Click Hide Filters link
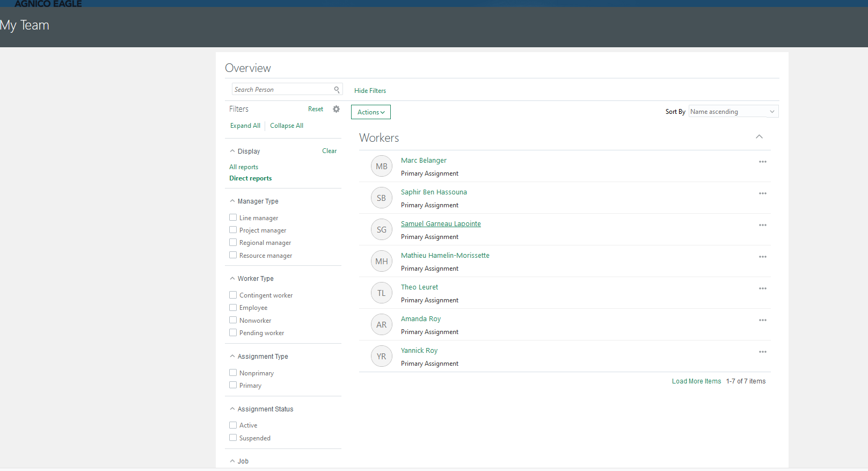Screen dimensions: 868x471 click(x=370, y=91)
